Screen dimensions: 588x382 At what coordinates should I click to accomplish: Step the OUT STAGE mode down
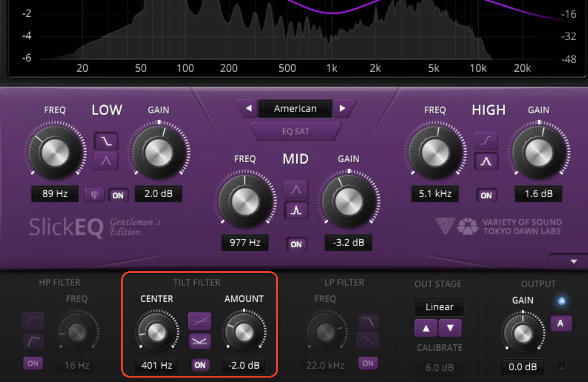450,328
